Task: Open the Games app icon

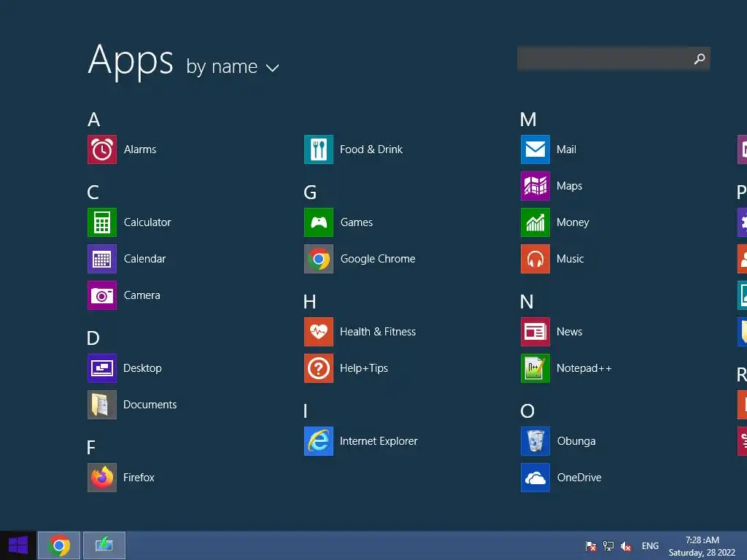Action: pyautogui.click(x=319, y=222)
